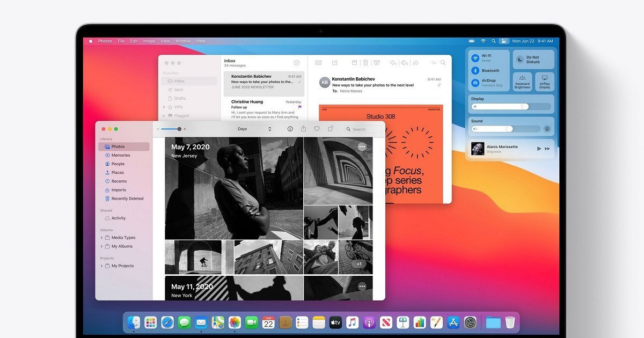Open the File menu
This screenshot has width=644, height=338.
point(121,41)
